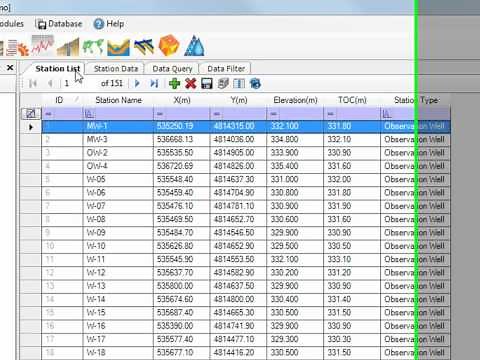The width and height of the screenshot is (480, 360).
Task: Go to first station record
Action: pyautogui.click(x=33, y=83)
